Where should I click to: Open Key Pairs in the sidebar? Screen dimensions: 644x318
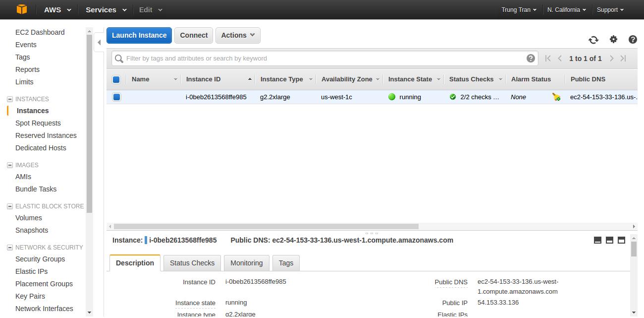point(30,296)
